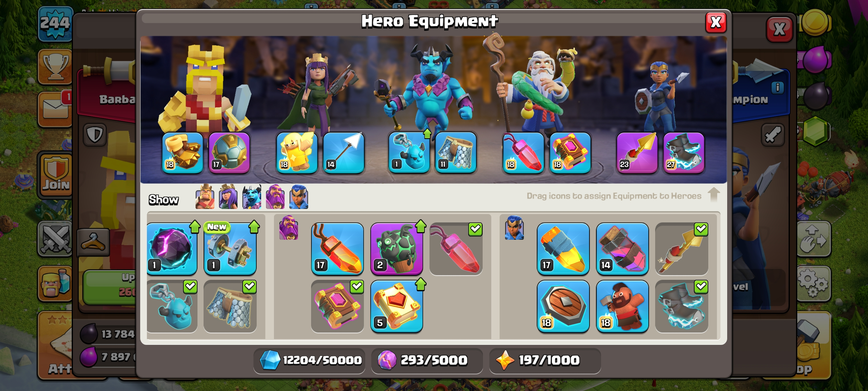Select the Dark Orb equipment level 1
The image size is (868, 391).
pos(172,248)
